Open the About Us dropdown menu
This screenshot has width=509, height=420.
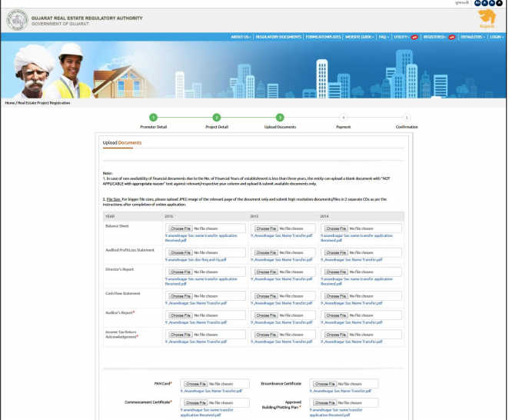point(241,37)
